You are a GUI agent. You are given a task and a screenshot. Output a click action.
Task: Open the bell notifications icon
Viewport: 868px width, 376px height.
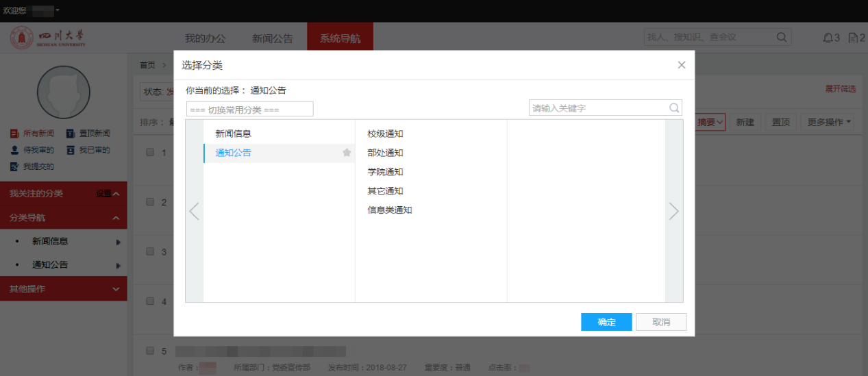828,38
